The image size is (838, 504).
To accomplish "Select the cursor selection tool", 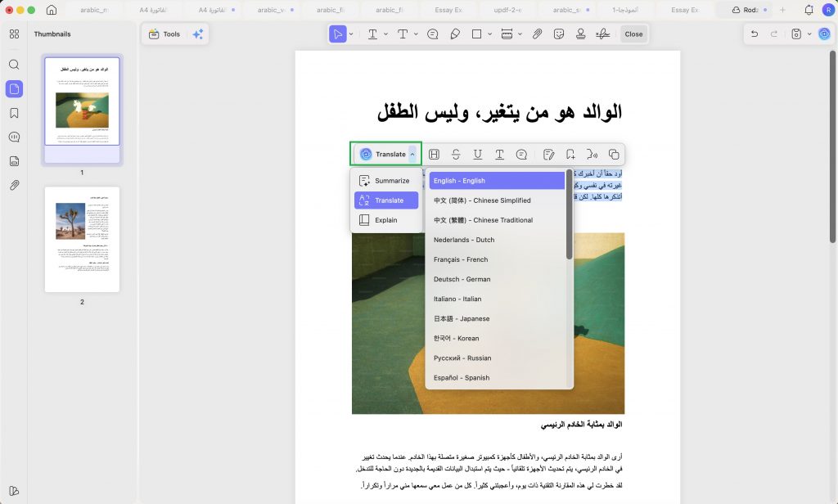I will [x=338, y=34].
